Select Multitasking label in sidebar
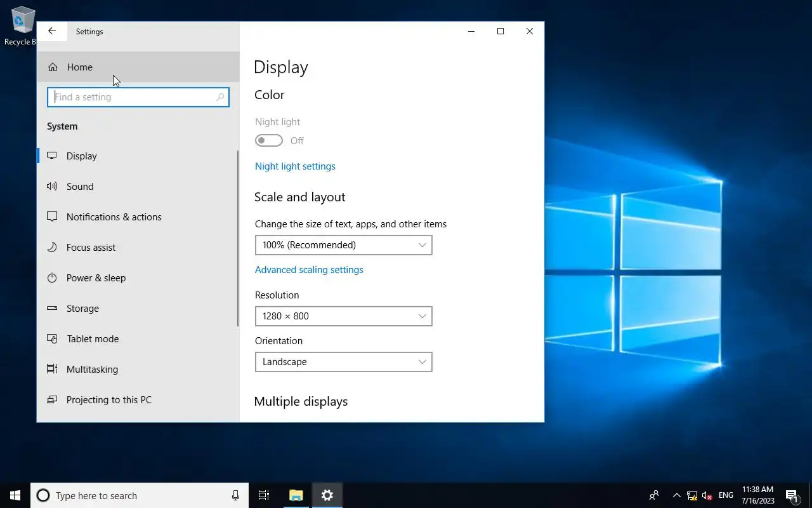The image size is (812, 508). coord(92,369)
